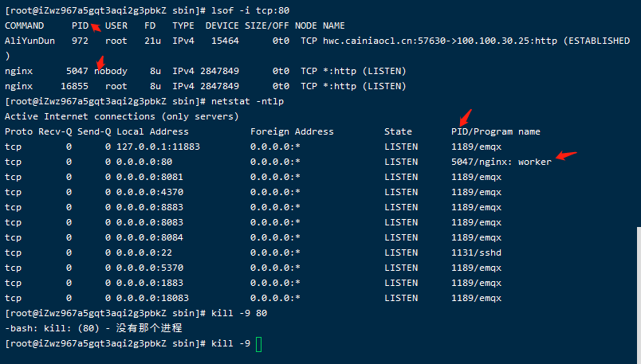Select PID 972 in the lsof output

[80, 41]
